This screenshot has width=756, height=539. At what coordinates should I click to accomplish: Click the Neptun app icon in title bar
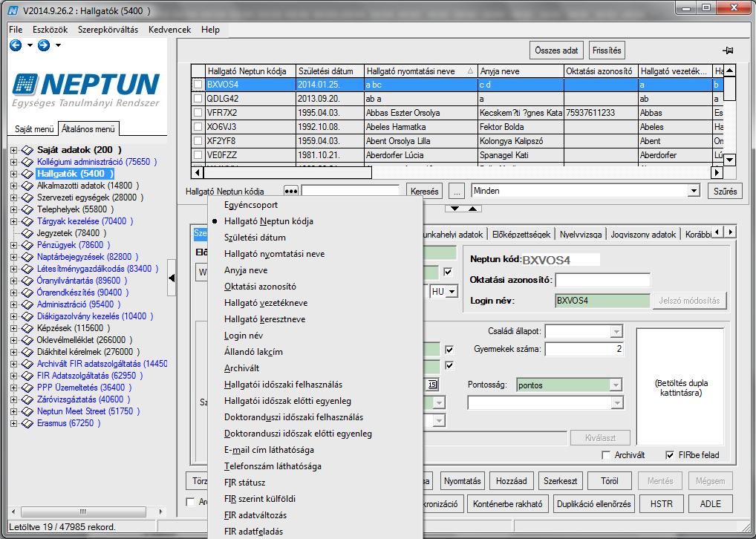(x=14, y=10)
